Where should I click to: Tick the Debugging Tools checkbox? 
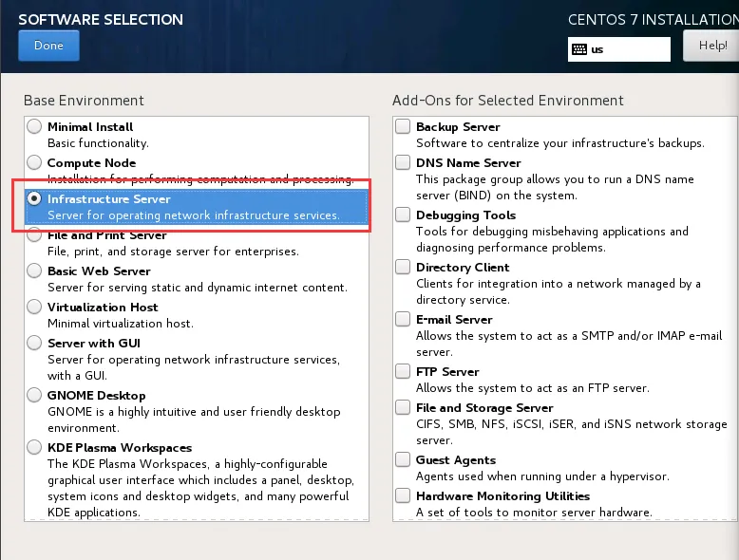tap(403, 215)
